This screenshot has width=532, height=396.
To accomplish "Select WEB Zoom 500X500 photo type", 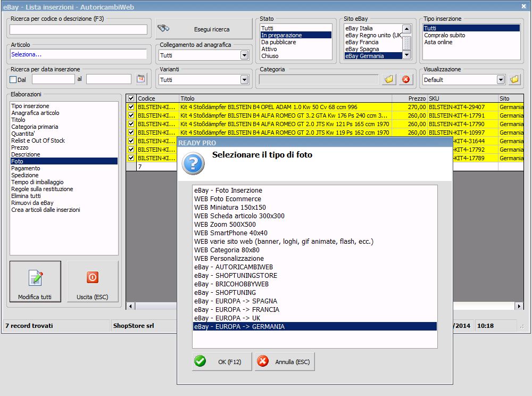I will click(315, 224).
